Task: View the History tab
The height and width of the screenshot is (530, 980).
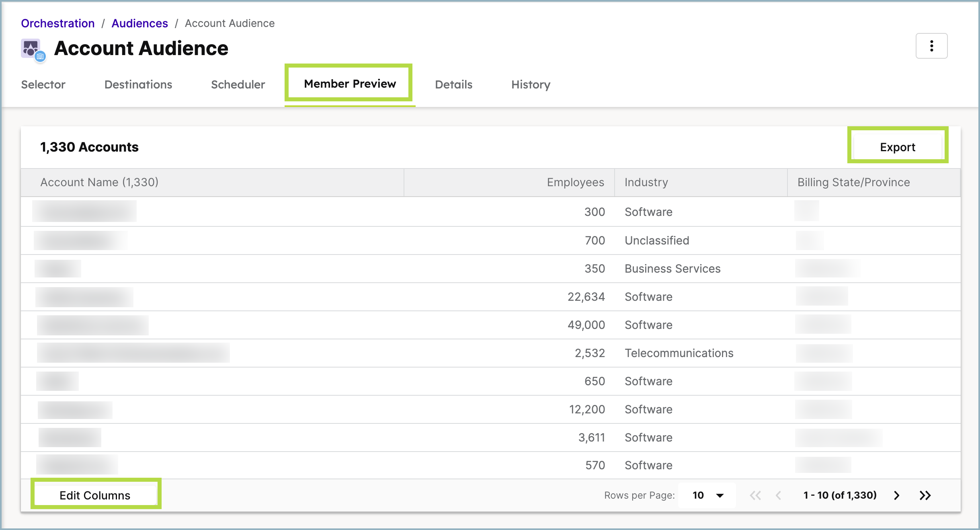Action: [531, 84]
